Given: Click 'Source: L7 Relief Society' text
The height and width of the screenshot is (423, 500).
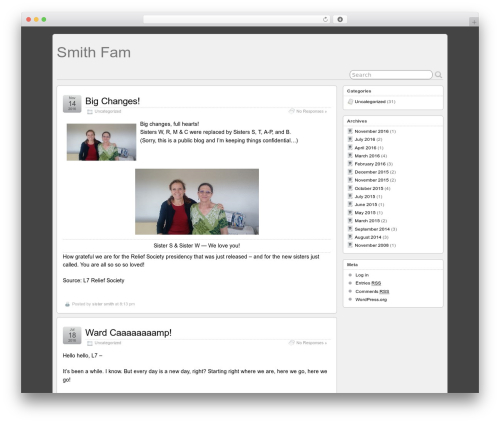Looking at the screenshot, I should tap(93, 280).
